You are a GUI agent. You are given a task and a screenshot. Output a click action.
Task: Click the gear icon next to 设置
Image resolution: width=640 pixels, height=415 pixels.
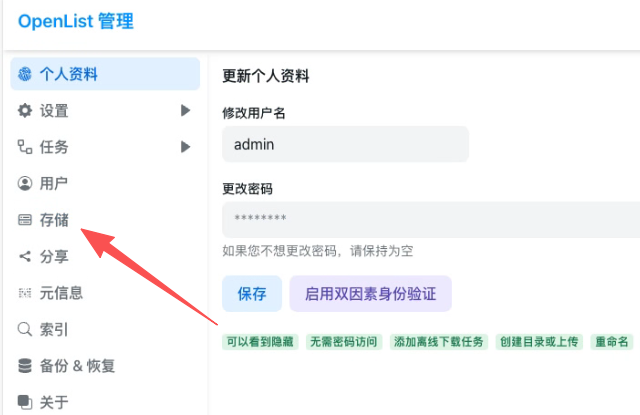click(25, 111)
